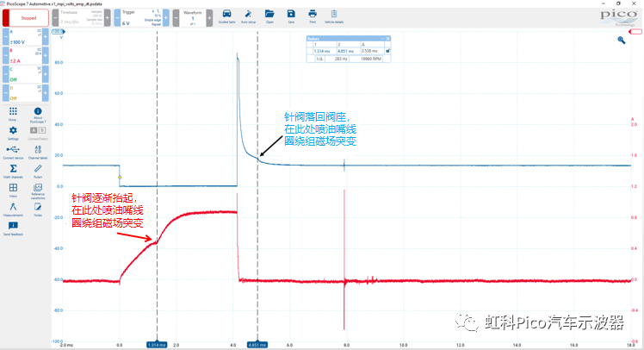644x350 pixels.
Task: Click ruler 2 value 4.851 ms cell
Action: tap(349, 51)
